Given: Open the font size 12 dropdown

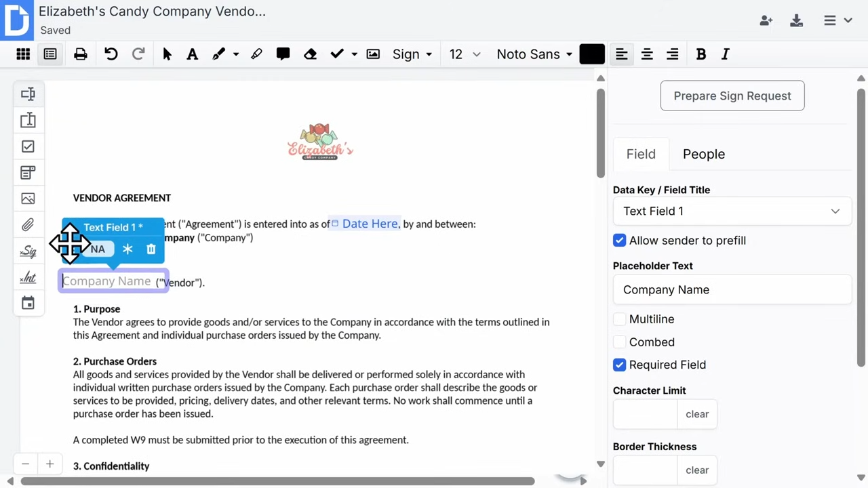Looking at the screenshot, I should tap(465, 54).
